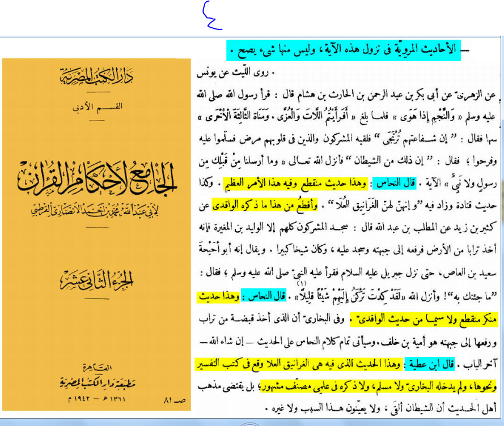Viewport: 504px width, 426px height.
Task: Click the volume label 'الجزء الثانى عشر'
Action: (x=97, y=279)
